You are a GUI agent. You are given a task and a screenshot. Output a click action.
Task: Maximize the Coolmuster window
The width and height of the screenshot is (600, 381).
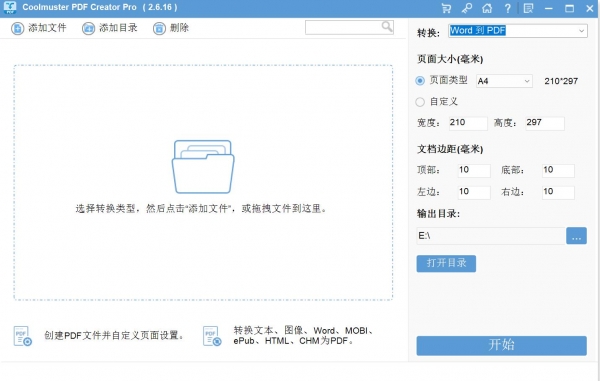coord(569,8)
